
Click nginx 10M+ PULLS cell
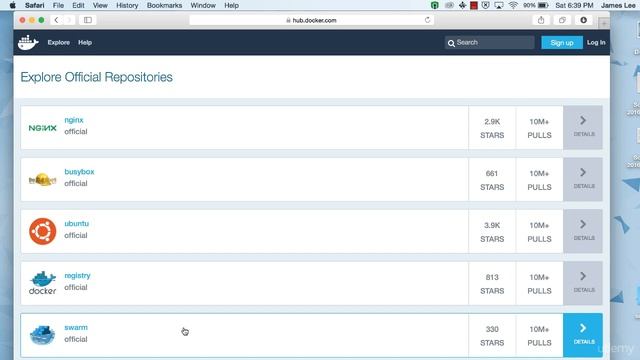point(539,128)
